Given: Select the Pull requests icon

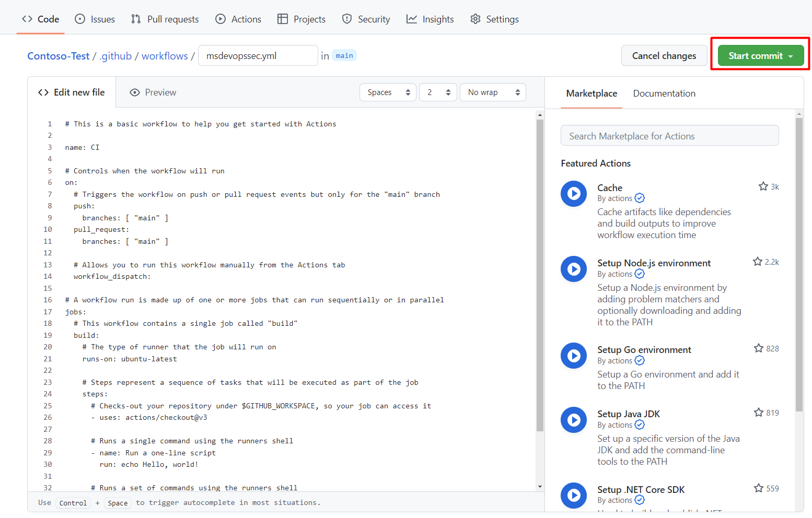Looking at the screenshot, I should tap(135, 19).
